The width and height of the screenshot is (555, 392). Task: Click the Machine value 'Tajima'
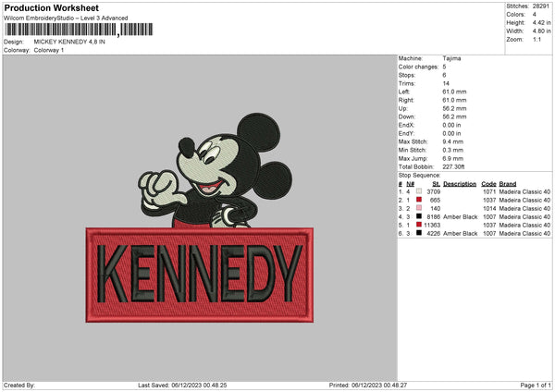[451, 58]
